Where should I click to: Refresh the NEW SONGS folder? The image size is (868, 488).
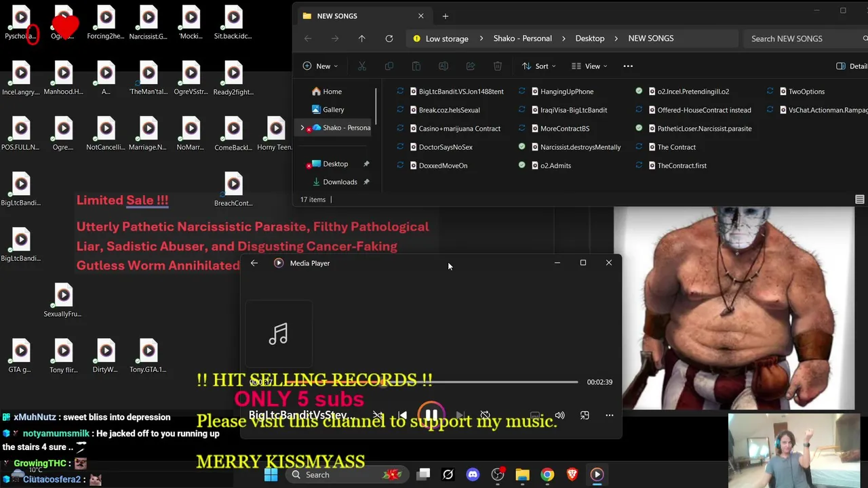click(389, 39)
